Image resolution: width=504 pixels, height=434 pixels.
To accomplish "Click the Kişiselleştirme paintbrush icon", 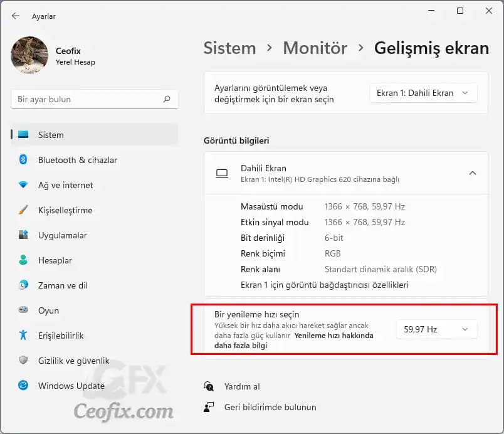I will (x=23, y=210).
